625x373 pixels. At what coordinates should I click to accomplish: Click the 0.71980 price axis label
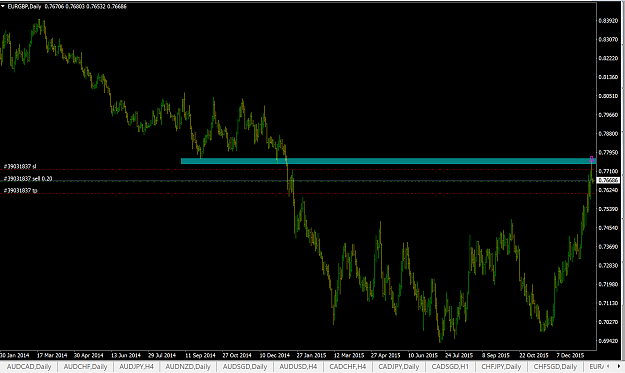(x=609, y=284)
